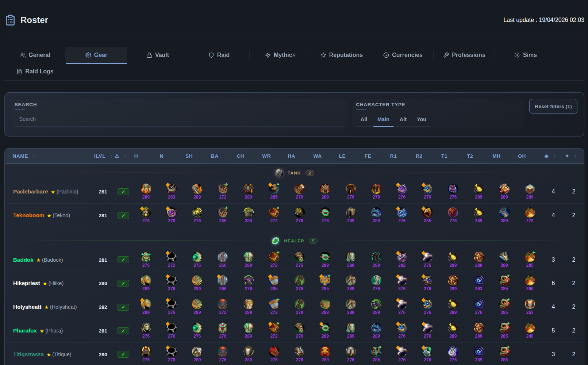Viewport: 588px width, 365px height.
Task: Select Paclebarbare's off-hand shield icon
Action: (x=530, y=189)
